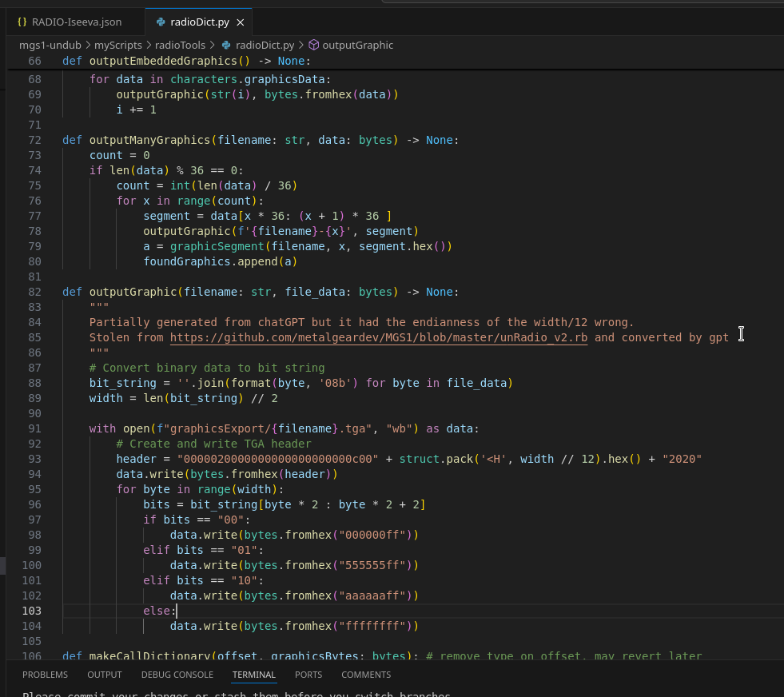Click the Python icon on radioDict.py tab
Screen dimensions: 784x697
tap(161, 22)
